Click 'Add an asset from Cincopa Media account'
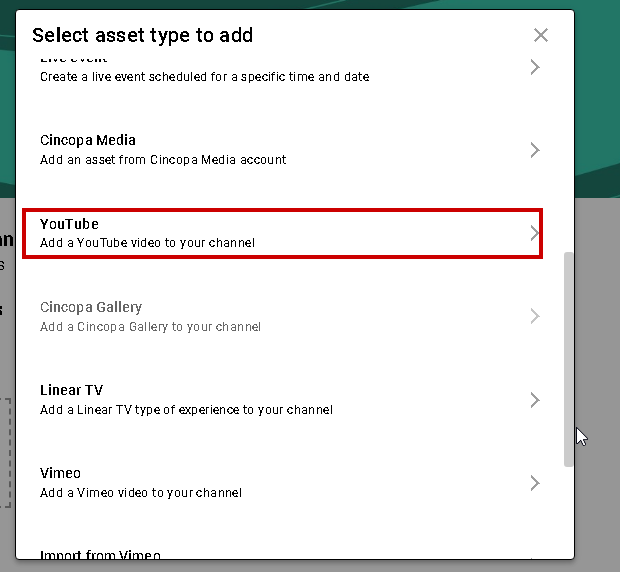The image size is (620, 572). [163, 160]
